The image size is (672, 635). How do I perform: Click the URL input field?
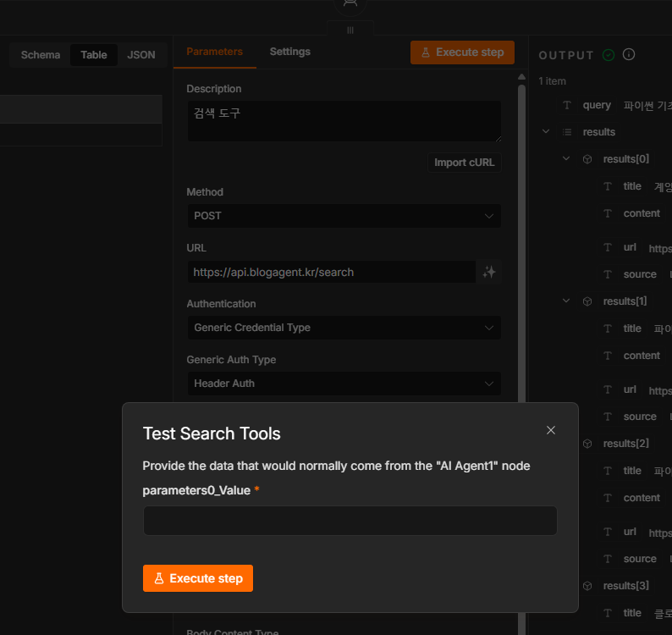(x=332, y=273)
